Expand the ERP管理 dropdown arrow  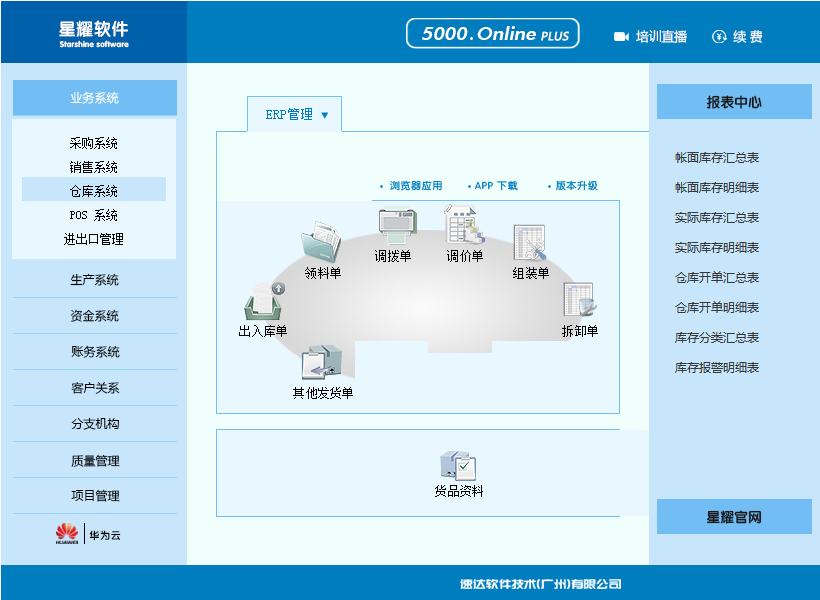[x=325, y=115]
